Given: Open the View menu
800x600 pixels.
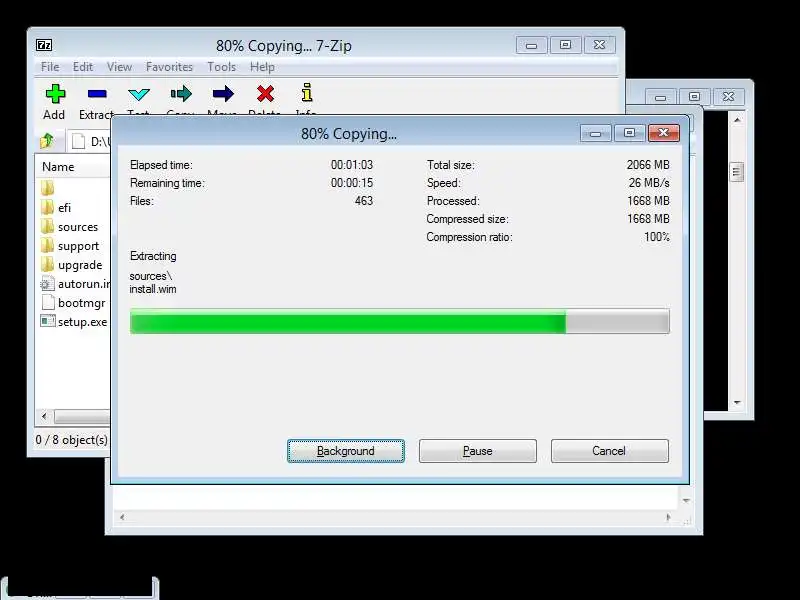Looking at the screenshot, I should click(119, 67).
